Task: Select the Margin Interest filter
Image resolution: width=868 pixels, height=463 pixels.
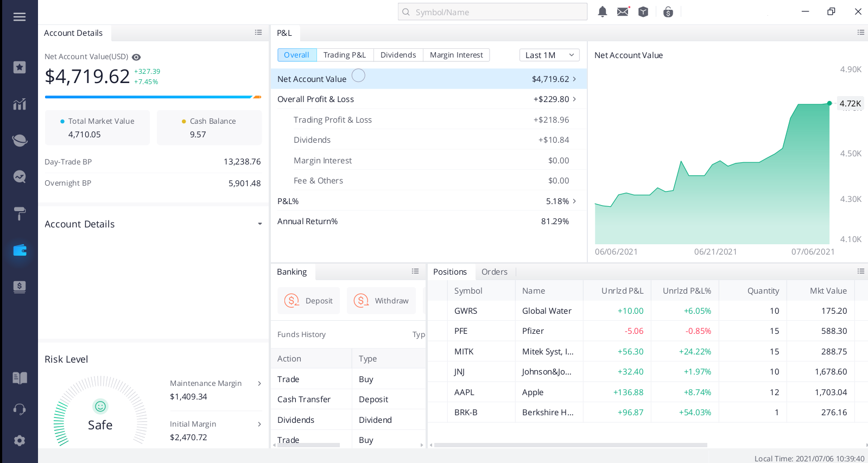Action: [456, 55]
